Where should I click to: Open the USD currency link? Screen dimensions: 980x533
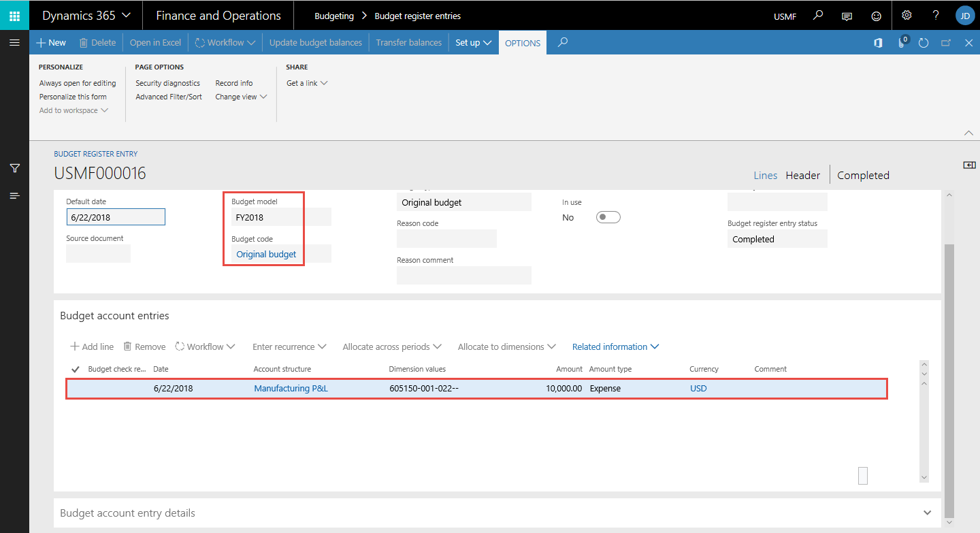point(698,389)
